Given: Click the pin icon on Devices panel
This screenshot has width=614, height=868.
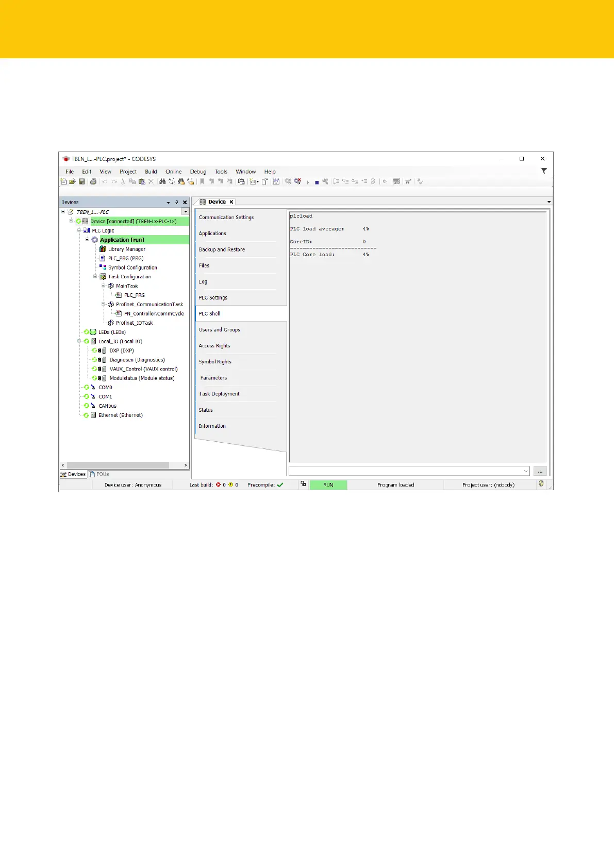Looking at the screenshot, I should (x=177, y=203).
